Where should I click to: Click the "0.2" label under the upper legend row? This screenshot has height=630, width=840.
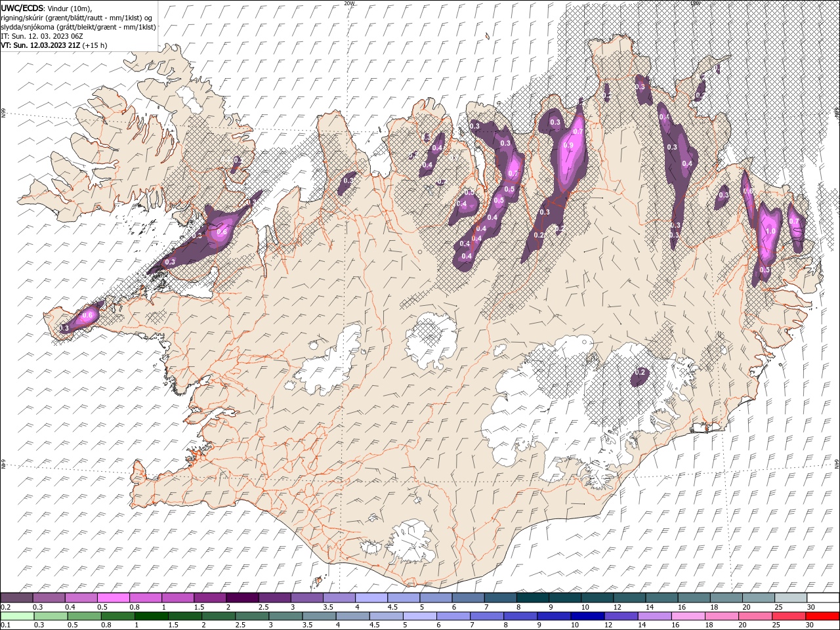click(x=5, y=607)
